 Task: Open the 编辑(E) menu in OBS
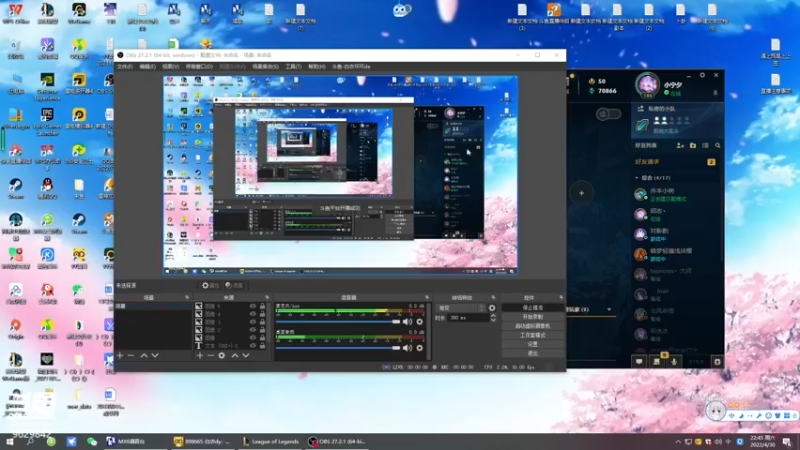click(147, 67)
